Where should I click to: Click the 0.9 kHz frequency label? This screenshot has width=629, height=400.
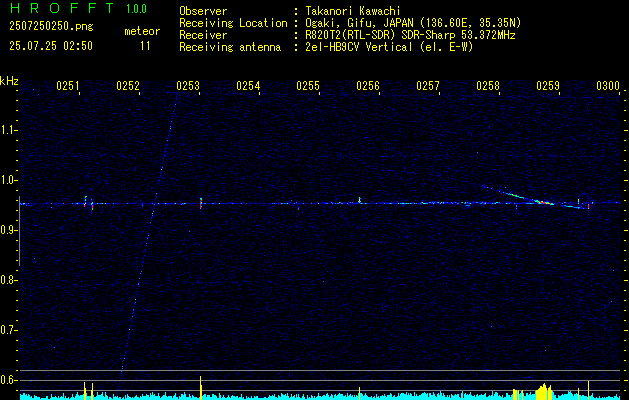pyautogui.click(x=8, y=230)
